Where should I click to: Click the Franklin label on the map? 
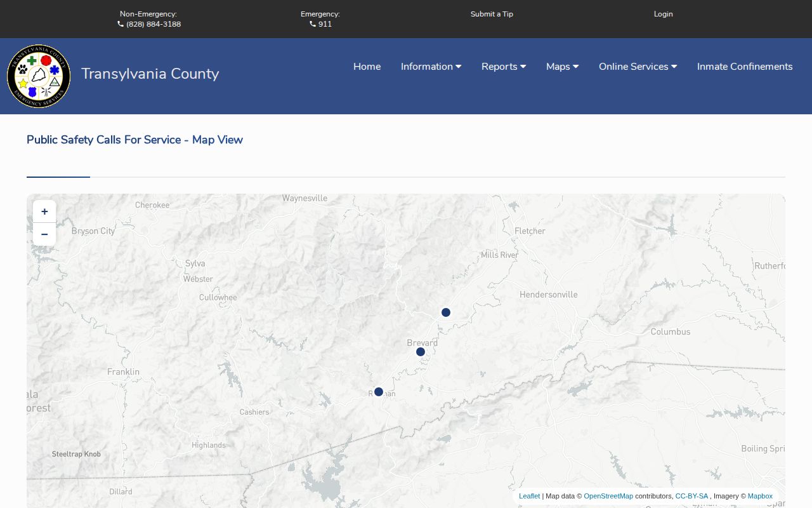click(123, 372)
